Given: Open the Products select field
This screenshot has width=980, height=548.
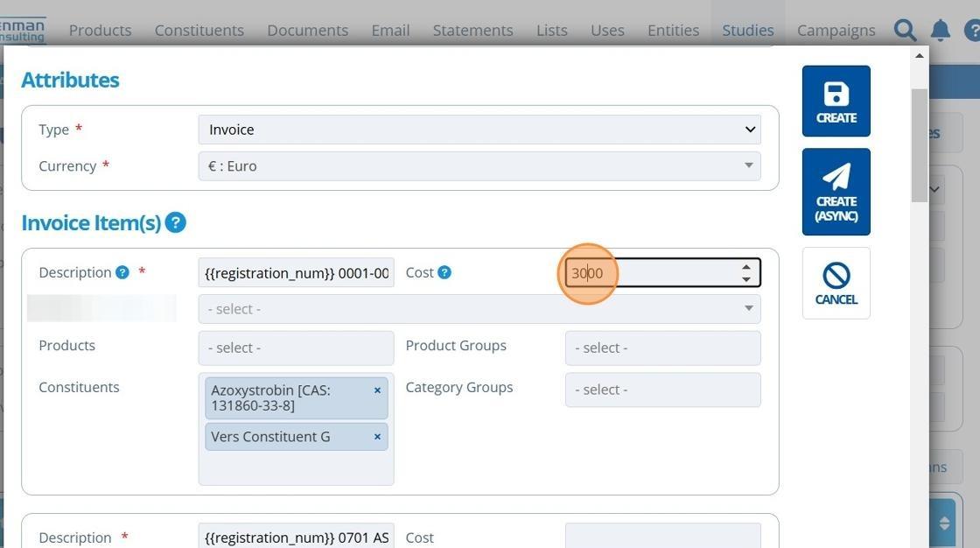Looking at the screenshot, I should (296, 348).
